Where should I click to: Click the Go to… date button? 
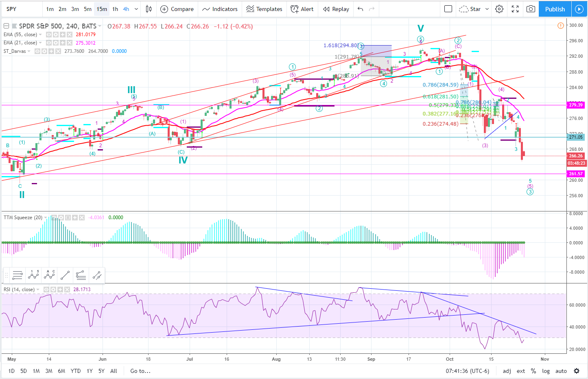140,371
